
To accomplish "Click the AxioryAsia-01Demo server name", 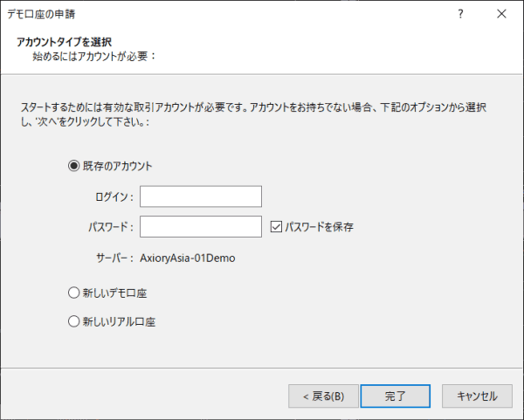I will (x=188, y=258).
